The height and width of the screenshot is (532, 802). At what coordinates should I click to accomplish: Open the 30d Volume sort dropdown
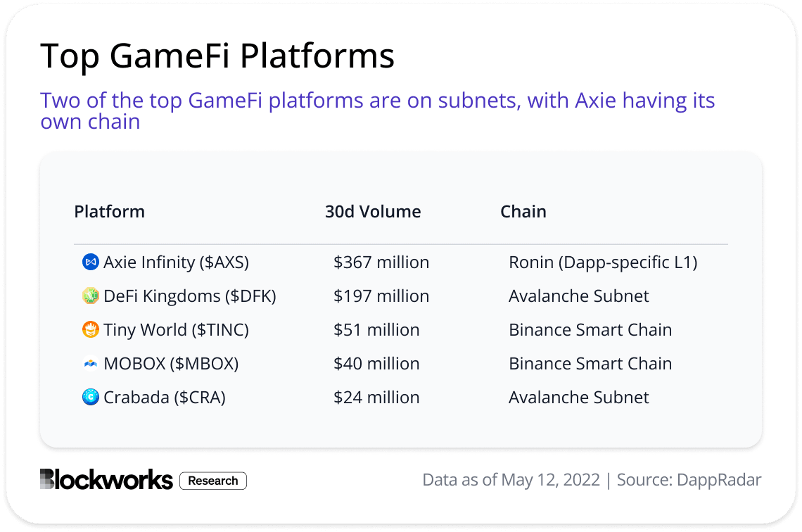coord(372,211)
